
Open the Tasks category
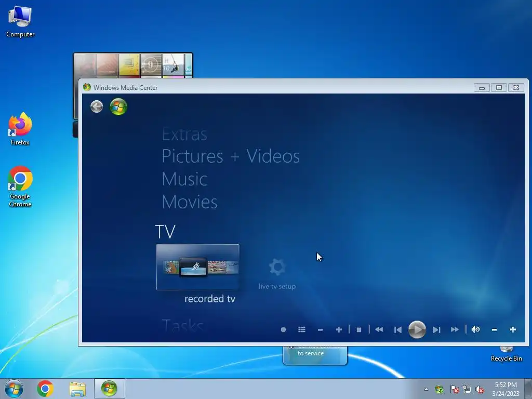[183, 325]
